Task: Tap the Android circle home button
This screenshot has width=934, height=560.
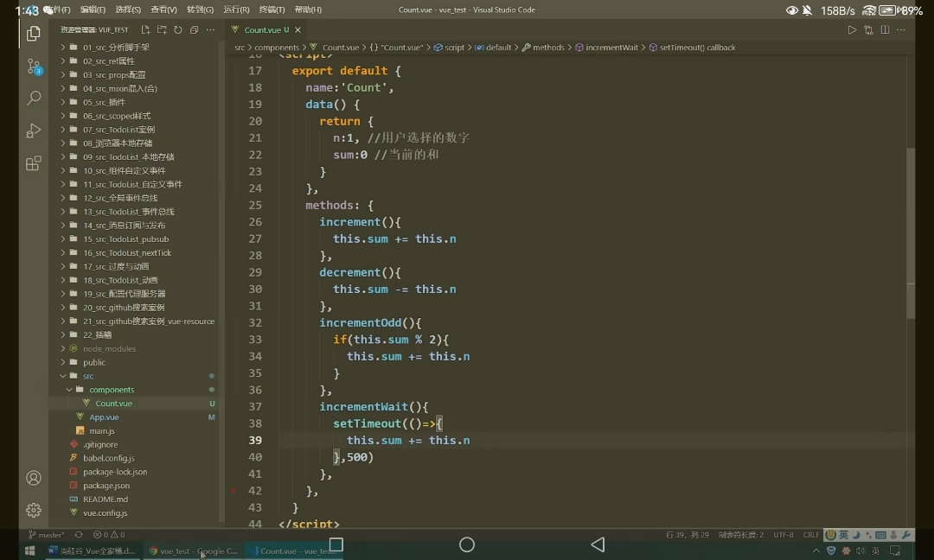Action: (467, 544)
